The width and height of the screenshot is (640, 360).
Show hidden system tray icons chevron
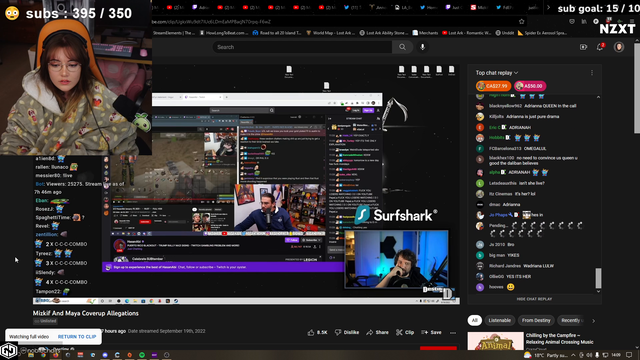(x=573, y=355)
